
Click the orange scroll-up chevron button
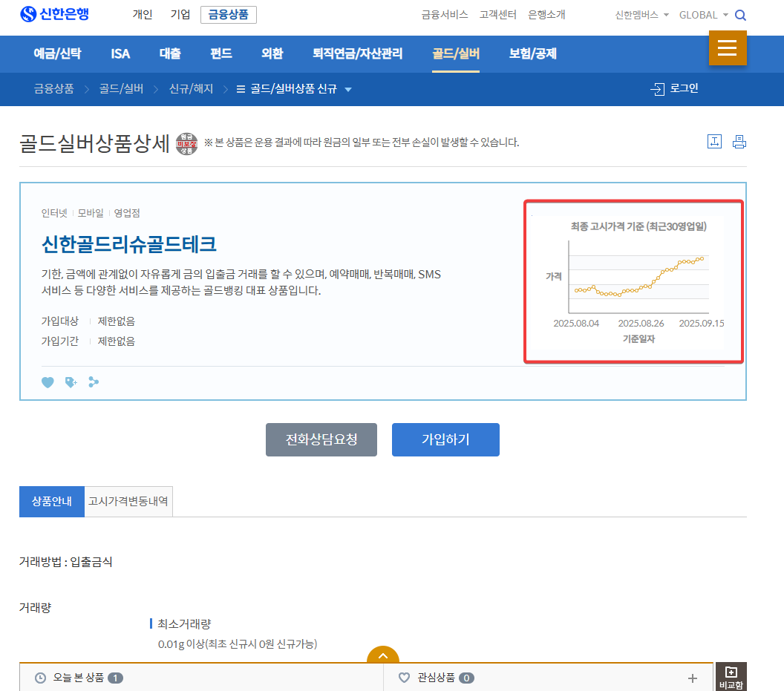[x=383, y=655]
